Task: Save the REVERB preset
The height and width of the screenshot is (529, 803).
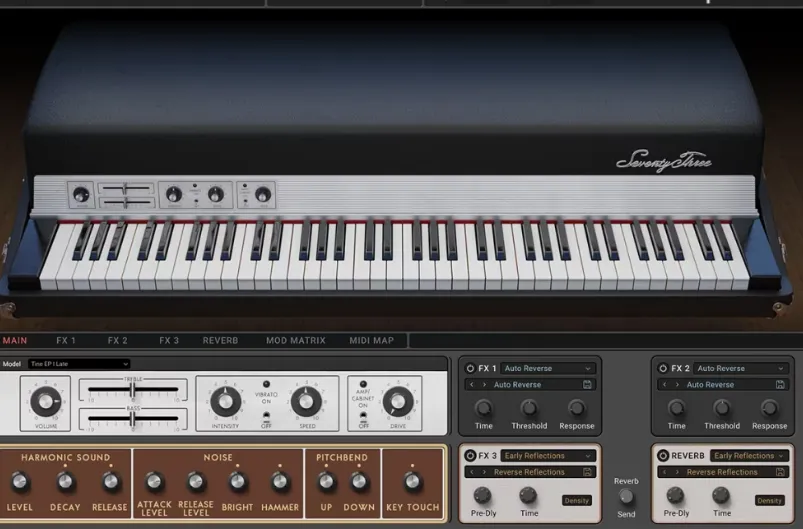Action: [x=780, y=472]
